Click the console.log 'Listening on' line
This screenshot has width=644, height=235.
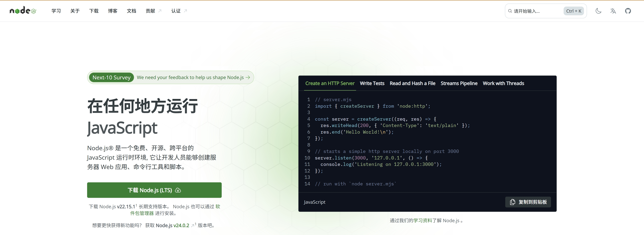click(381, 164)
